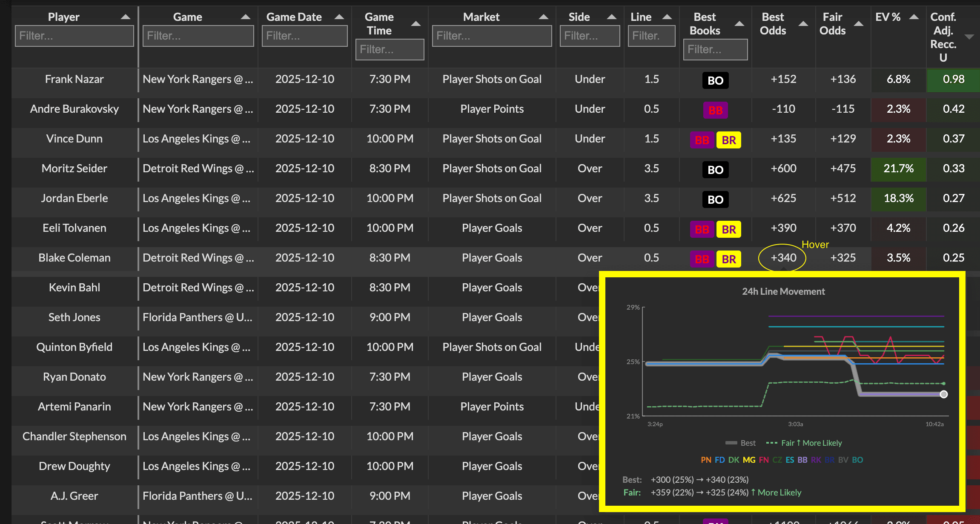Select the MG sportsbook in the chart legend
The image size is (980, 524).
tap(748, 460)
